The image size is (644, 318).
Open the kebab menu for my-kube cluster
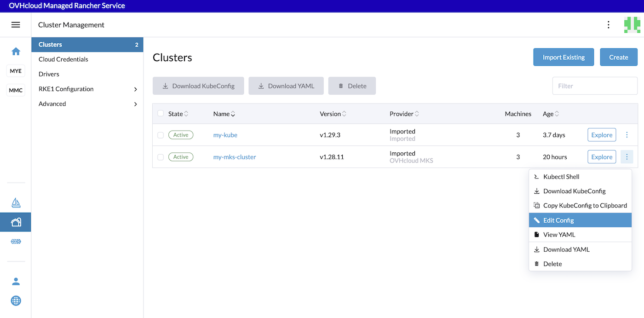click(627, 135)
